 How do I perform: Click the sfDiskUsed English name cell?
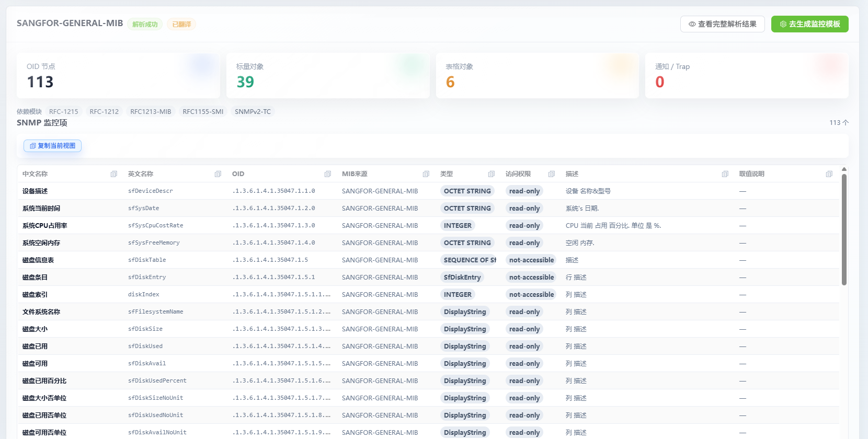[x=145, y=346]
